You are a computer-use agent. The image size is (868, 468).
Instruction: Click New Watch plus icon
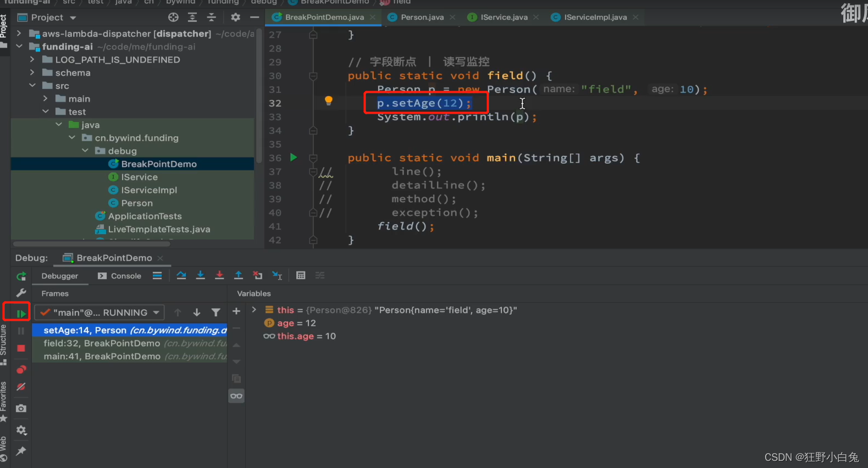[x=236, y=311]
